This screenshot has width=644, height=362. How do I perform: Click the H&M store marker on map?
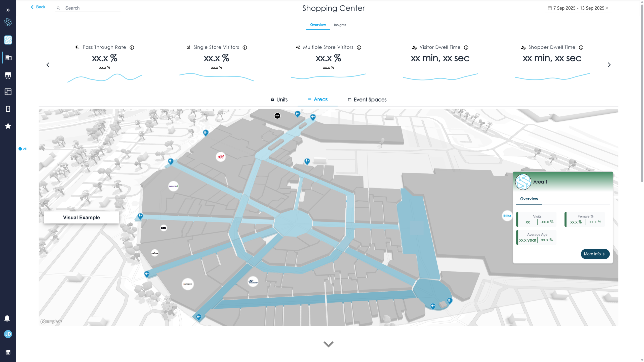pyautogui.click(x=221, y=157)
